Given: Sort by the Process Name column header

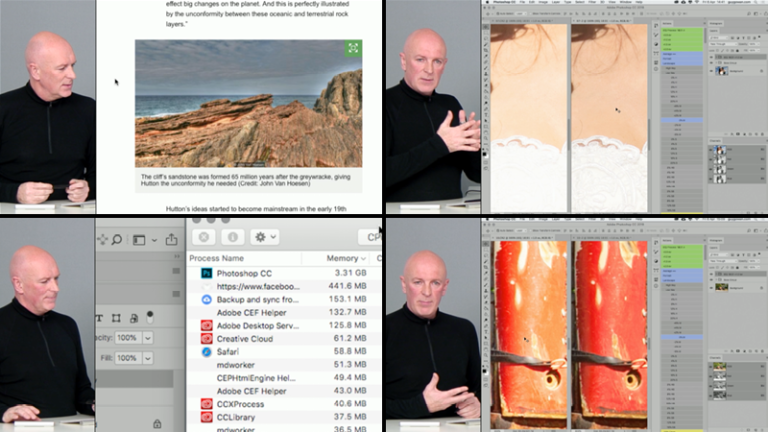Looking at the screenshot, I should coord(230,257).
